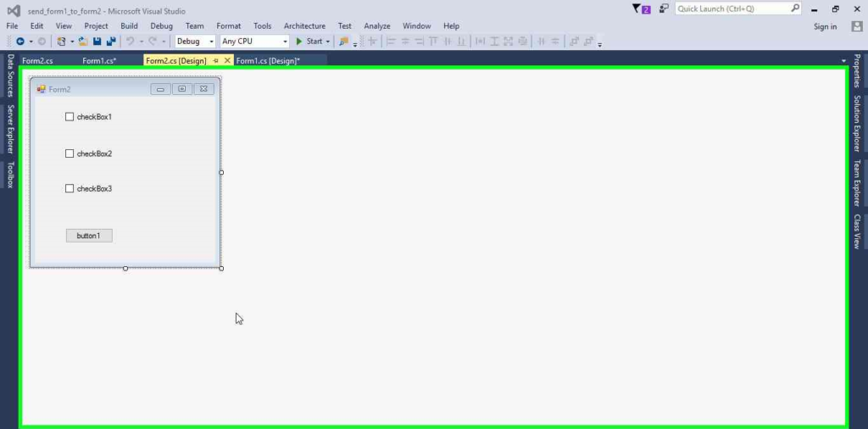868x429 pixels.
Task: Click the Quick Launch search field
Action: [x=732, y=8]
